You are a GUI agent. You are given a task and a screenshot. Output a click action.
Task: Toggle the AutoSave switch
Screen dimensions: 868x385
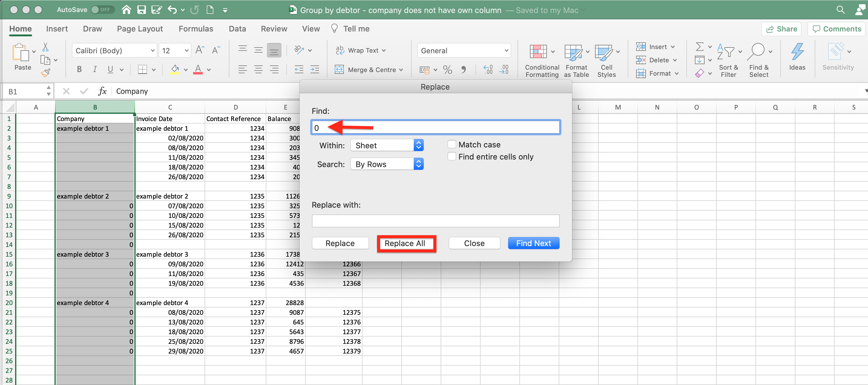click(102, 10)
